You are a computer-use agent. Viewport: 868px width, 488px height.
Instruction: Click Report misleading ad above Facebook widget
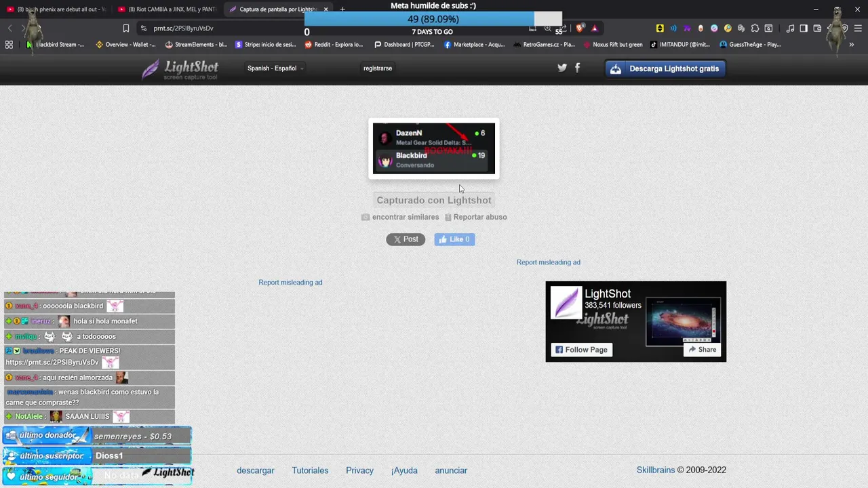[x=549, y=262]
